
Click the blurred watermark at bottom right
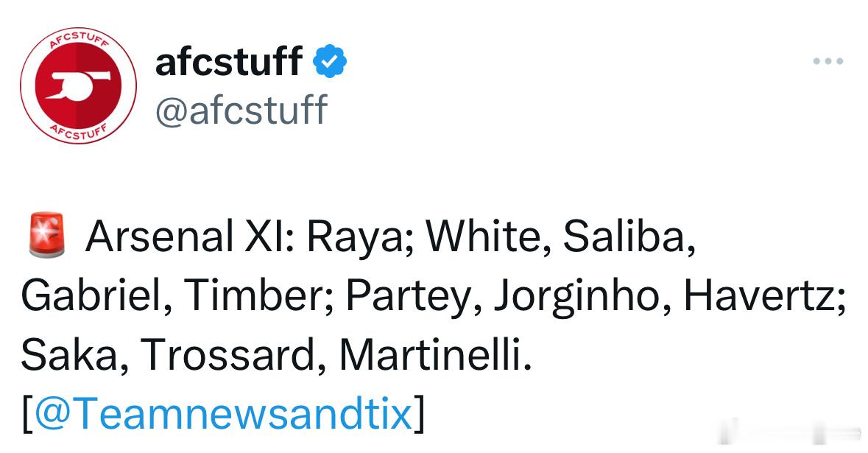(x=791, y=432)
